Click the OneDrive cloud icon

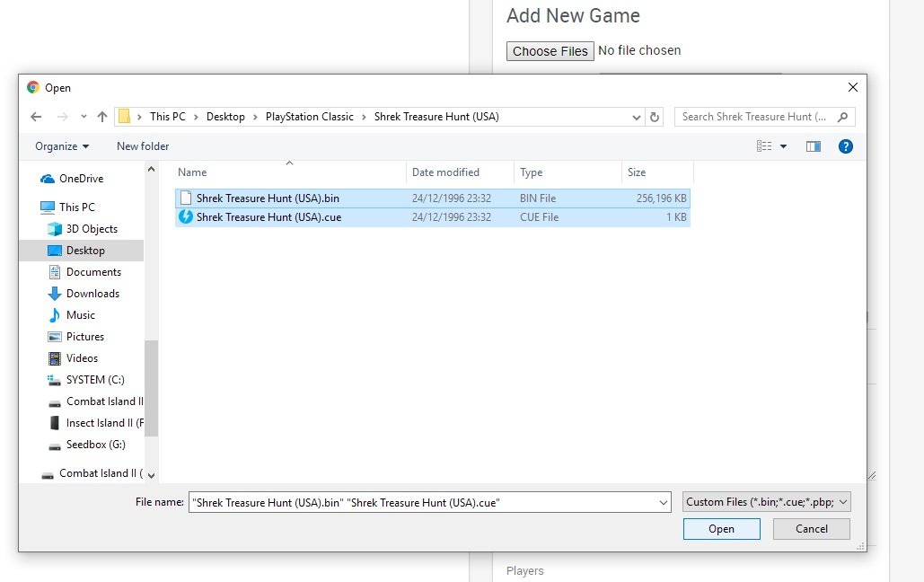point(48,179)
